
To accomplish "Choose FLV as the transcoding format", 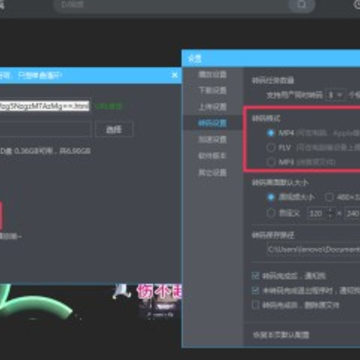I will tap(270, 147).
